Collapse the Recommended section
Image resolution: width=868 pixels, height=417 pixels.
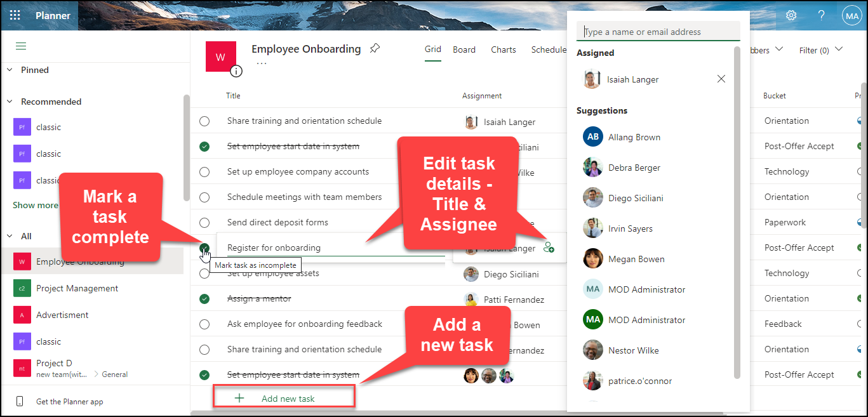pos(10,102)
